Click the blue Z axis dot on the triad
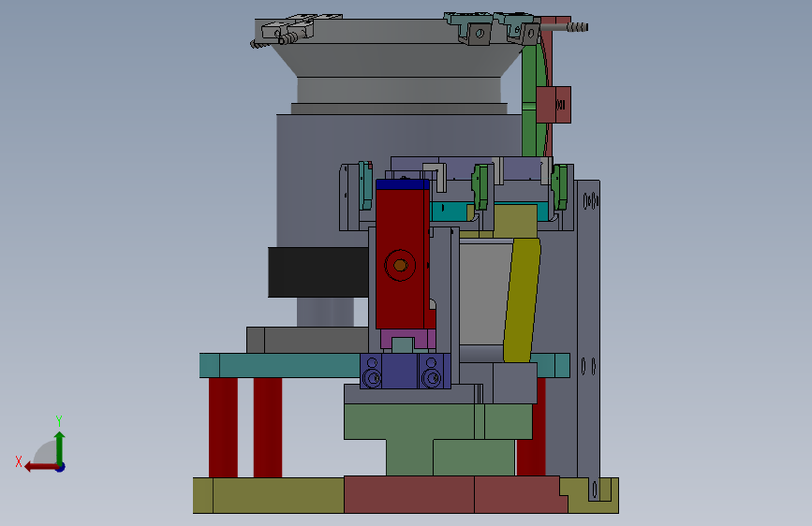Image resolution: width=812 pixels, height=526 pixels. click(61, 467)
